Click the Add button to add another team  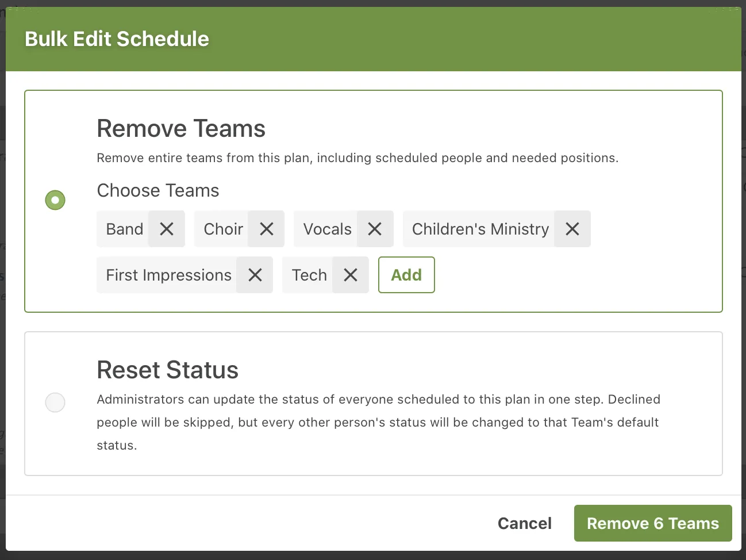point(406,275)
